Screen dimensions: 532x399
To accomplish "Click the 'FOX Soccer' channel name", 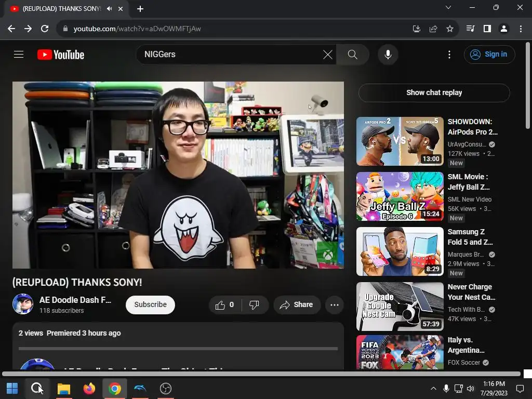I will [463, 363].
